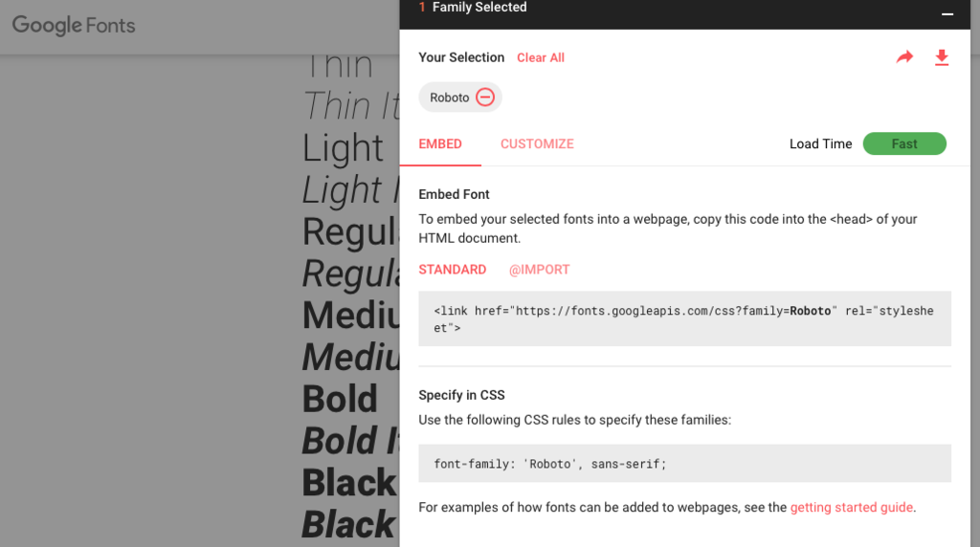The height and width of the screenshot is (547, 980).
Task: Switch to the EMBED tab
Action: pos(440,143)
